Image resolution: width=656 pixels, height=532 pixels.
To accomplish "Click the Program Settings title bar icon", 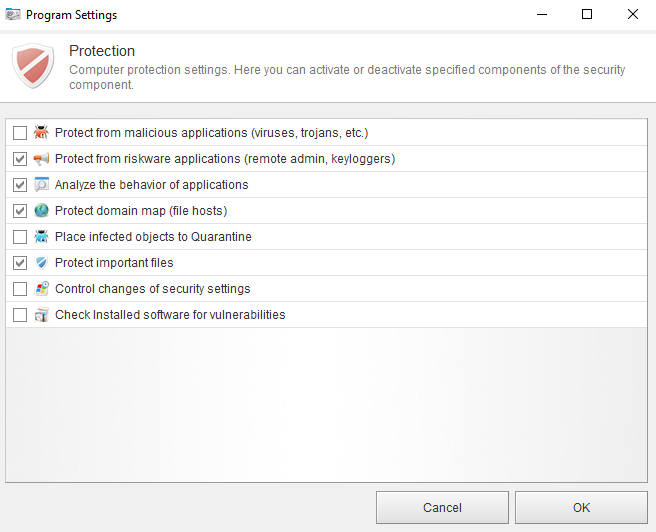I will (x=15, y=15).
